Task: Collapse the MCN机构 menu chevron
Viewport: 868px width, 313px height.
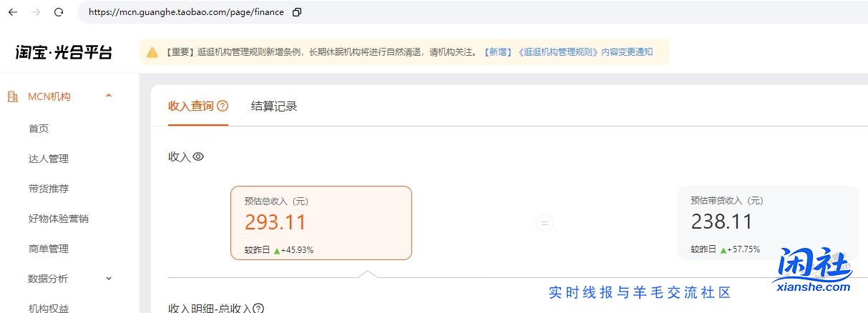Action: [x=109, y=96]
